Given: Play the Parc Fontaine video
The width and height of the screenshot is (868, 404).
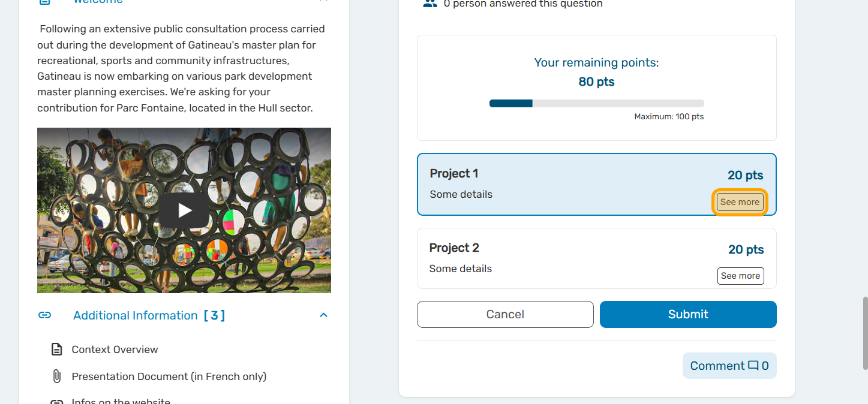Looking at the screenshot, I should pos(184,210).
